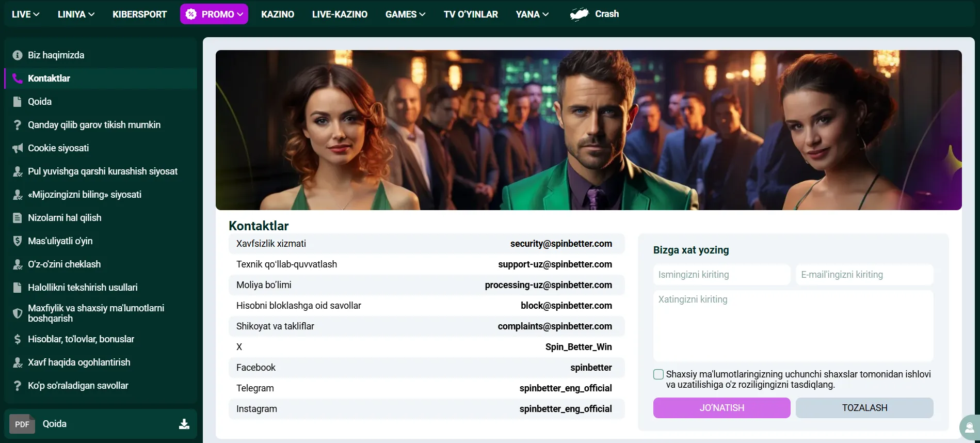Click the Crash plane icon

[580, 14]
